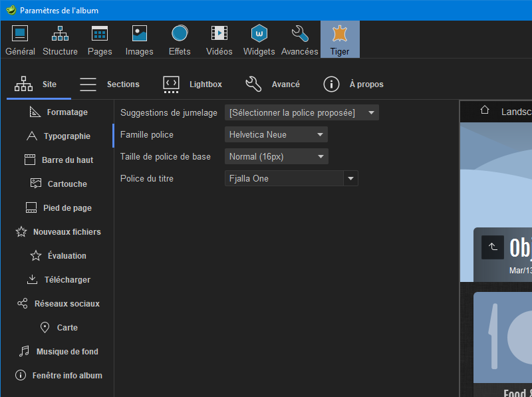Viewport: 532px width, 397px height.
Task: Expand Taille de police de base dropdown
Action: click(276, 157)
